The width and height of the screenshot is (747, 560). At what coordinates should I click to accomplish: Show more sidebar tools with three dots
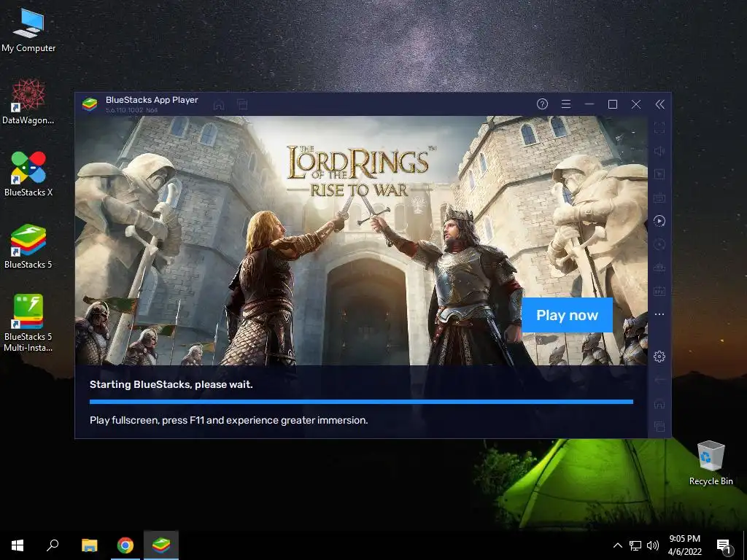tap(659, 314)
